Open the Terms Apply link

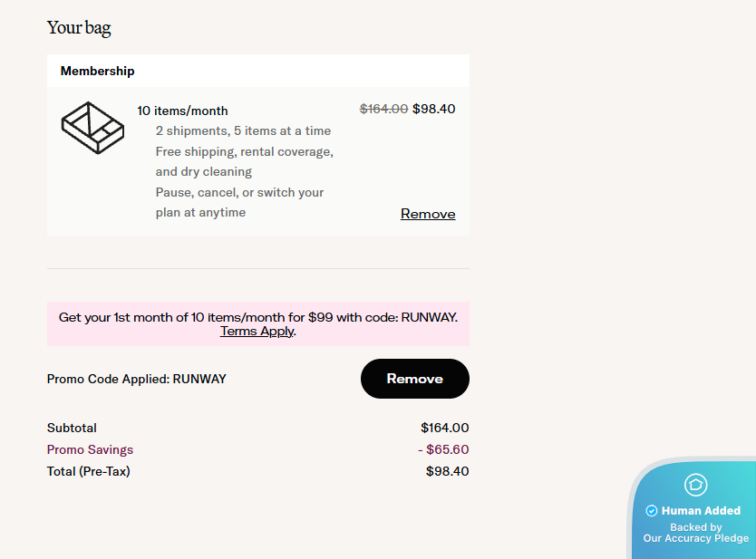[257, 332]
